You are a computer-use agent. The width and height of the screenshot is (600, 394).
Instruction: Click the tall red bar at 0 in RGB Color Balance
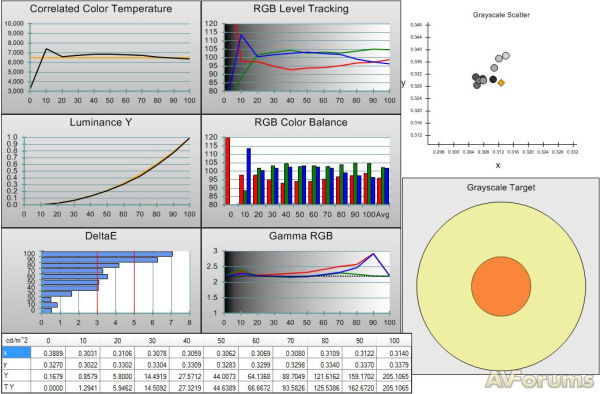[x=228, y=171]
